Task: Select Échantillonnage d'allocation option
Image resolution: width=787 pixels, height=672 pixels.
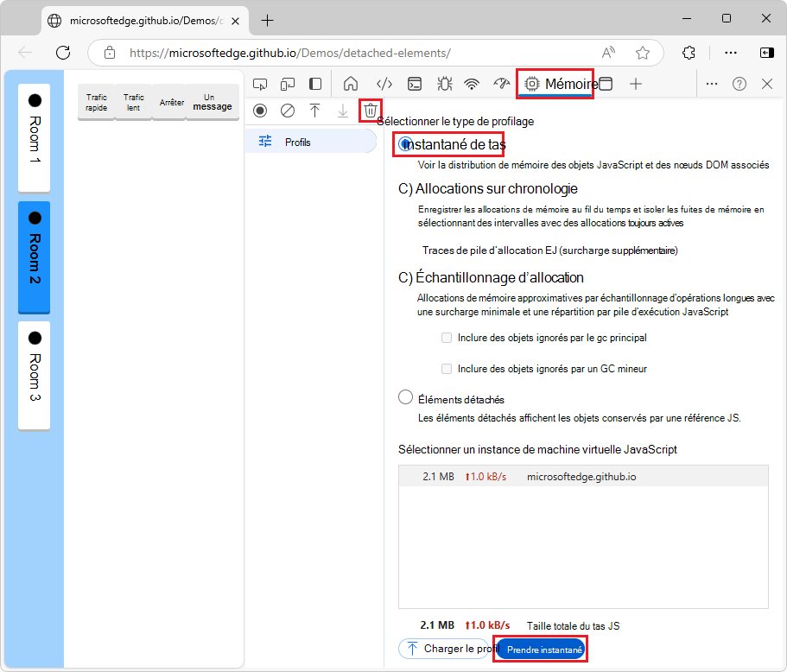Action: tap(405, 278)
